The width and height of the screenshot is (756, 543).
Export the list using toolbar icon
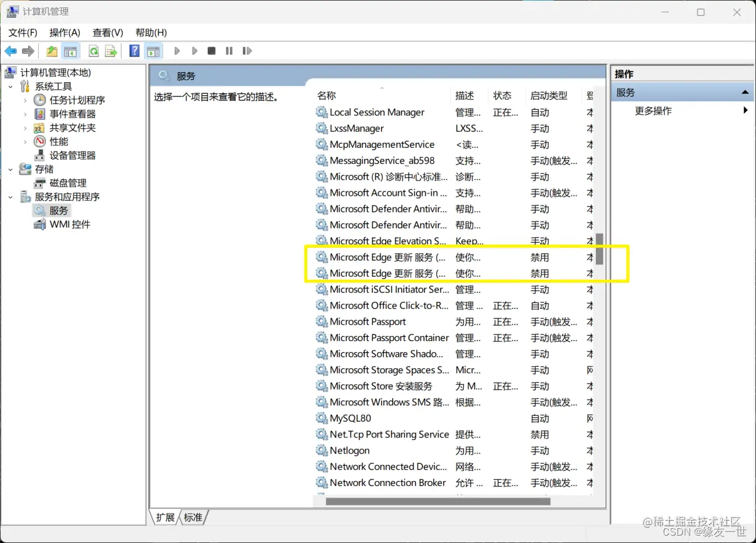111,51
